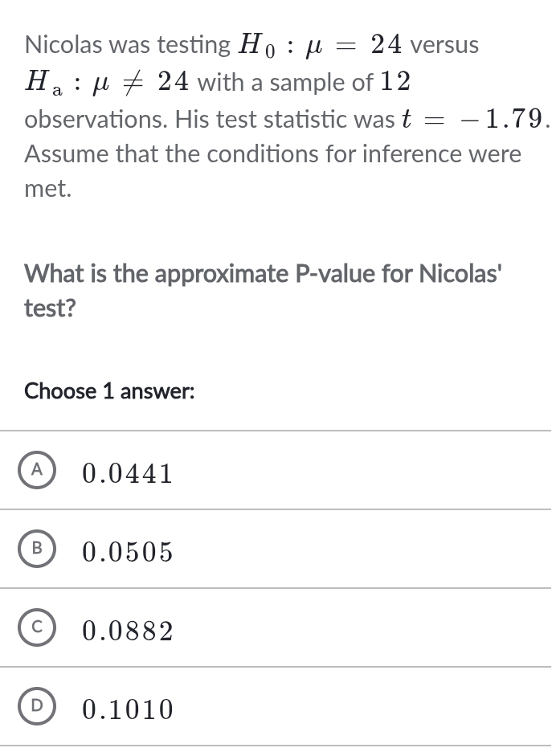Click the word "test?" in the question

50,309
